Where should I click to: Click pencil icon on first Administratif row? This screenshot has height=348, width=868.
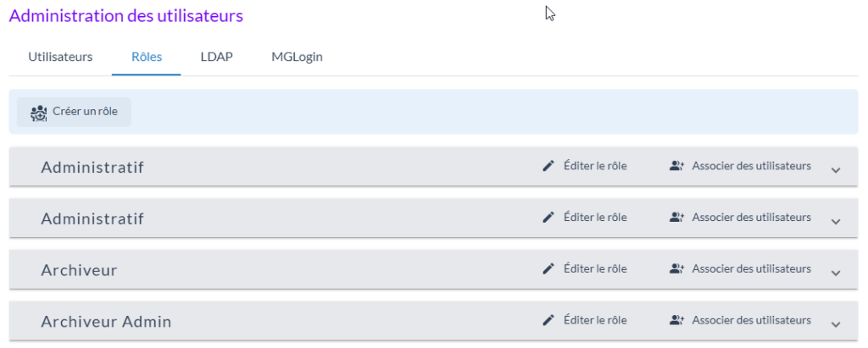tap(548, 166)
